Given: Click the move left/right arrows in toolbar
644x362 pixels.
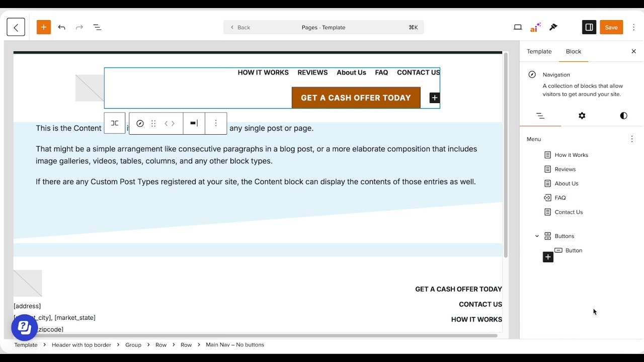Looking at the screenshot, I should tap(170, 123).
